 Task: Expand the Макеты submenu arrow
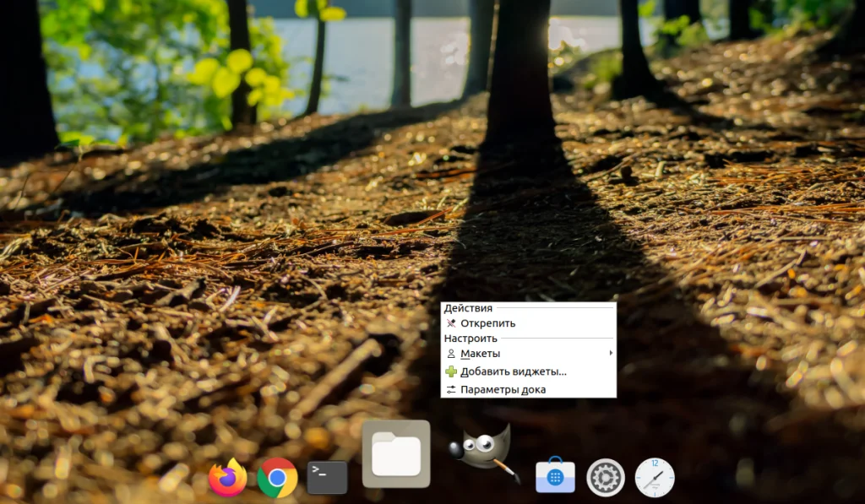[x=611, y=354]
